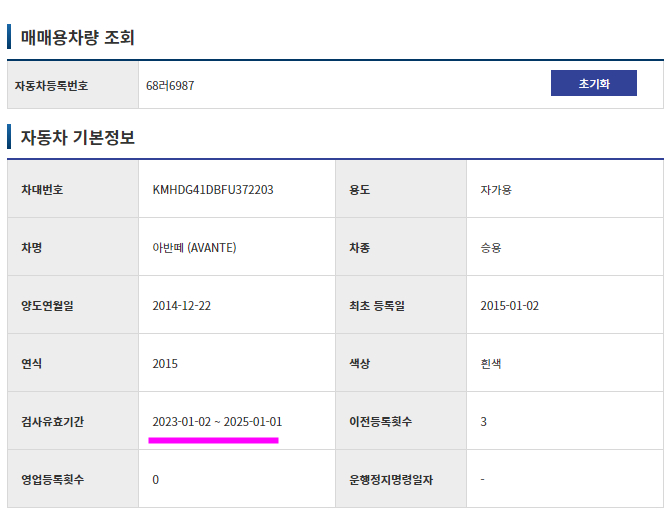Select the car name 아반떼 (AVANTE)
Screen dimensions: 670x524
pyautogui.click(x=194, y=247)
